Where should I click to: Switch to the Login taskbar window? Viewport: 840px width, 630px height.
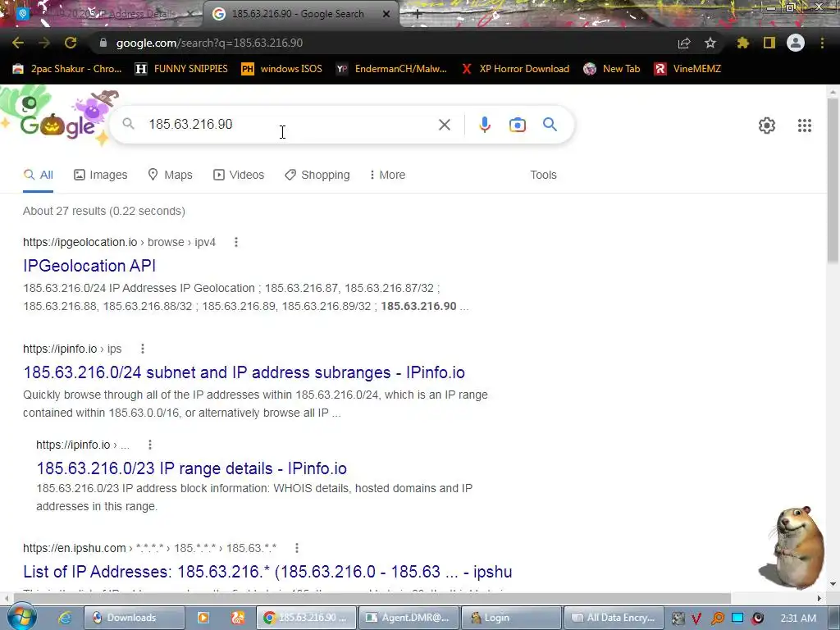point(511,618)
